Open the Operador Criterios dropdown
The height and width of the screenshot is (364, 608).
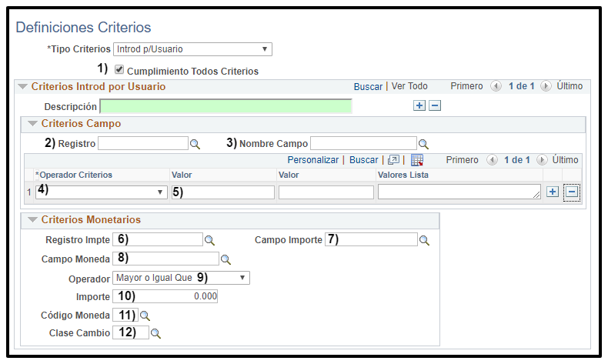102,192
